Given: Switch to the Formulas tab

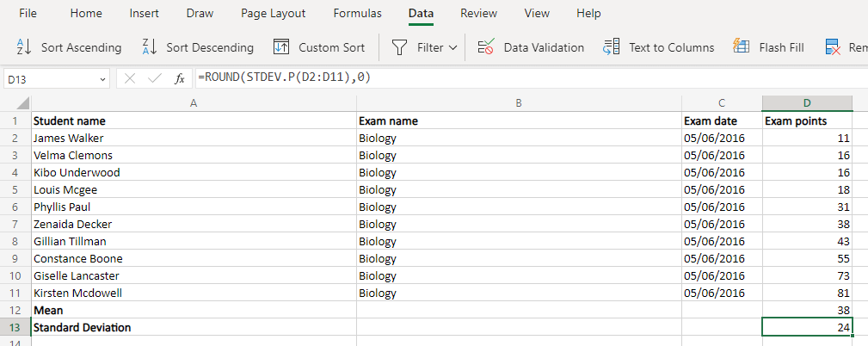Looking at the screenshot, I should (x=357, y=14).
